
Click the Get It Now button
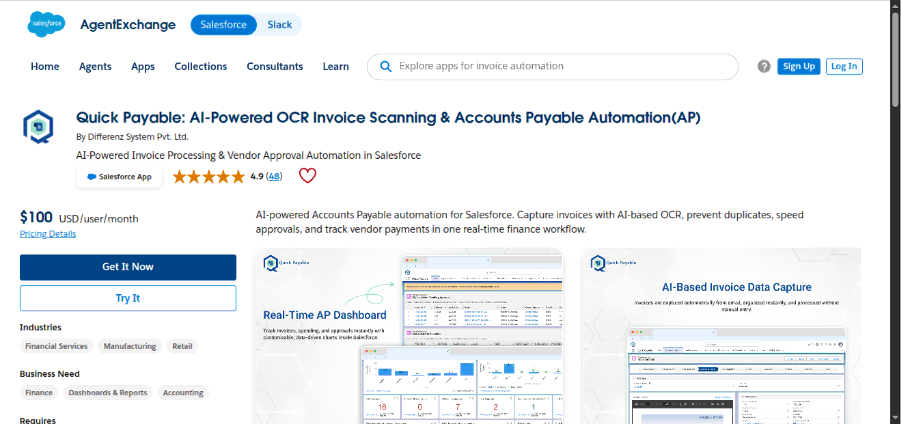[128, 267]
